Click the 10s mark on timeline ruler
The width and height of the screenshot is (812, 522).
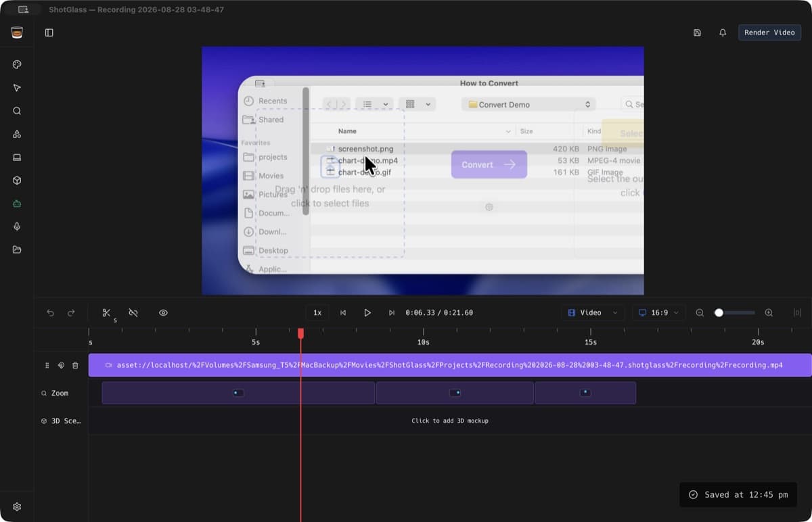[x=423, y=342]
